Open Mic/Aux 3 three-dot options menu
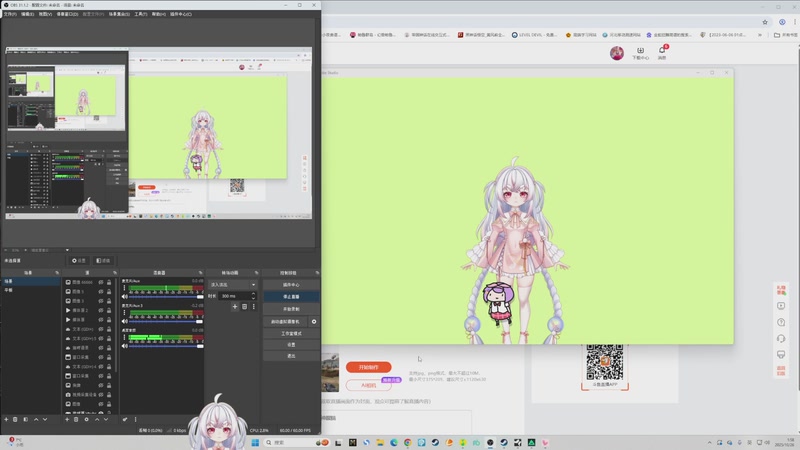Viewport: 800px width, 450px height. click(124, 313)
